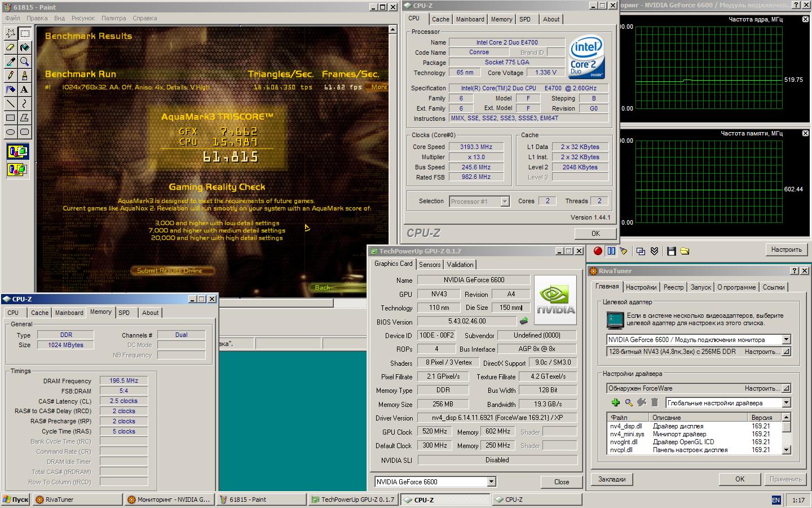Close the memory clock frequency graph panel
The image size is (812, 508).
point(805,133)
